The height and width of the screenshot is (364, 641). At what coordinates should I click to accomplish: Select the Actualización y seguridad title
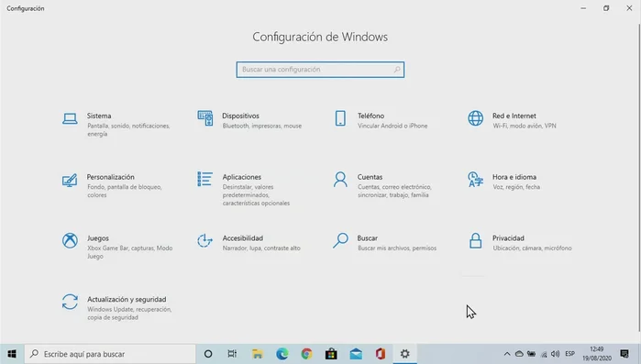click(127, 300)
